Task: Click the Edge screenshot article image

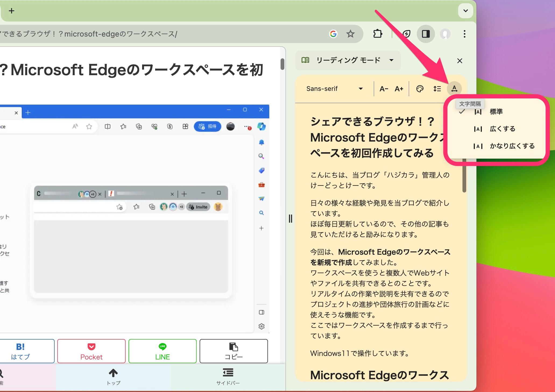Action: pyautogui.click(x=135, y=219)
